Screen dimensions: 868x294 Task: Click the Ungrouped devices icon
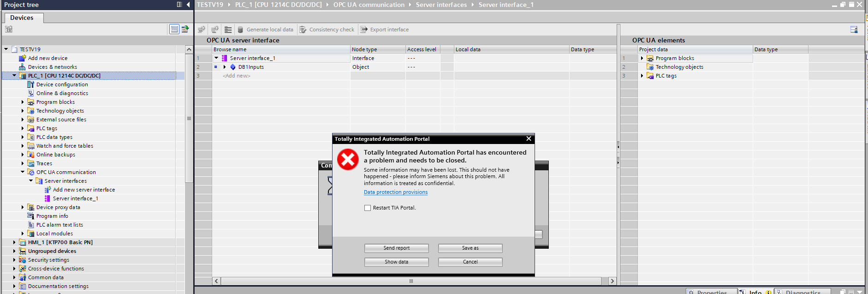click(23, 251)
